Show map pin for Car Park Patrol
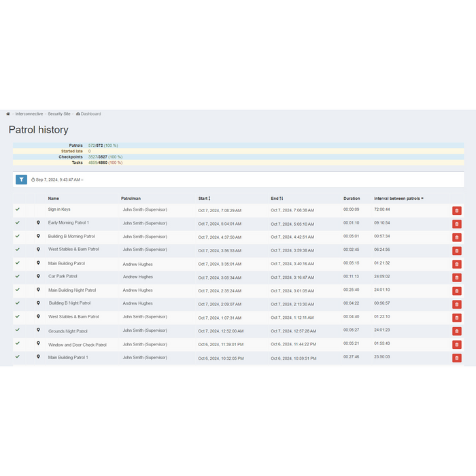 tap(38, 276)
